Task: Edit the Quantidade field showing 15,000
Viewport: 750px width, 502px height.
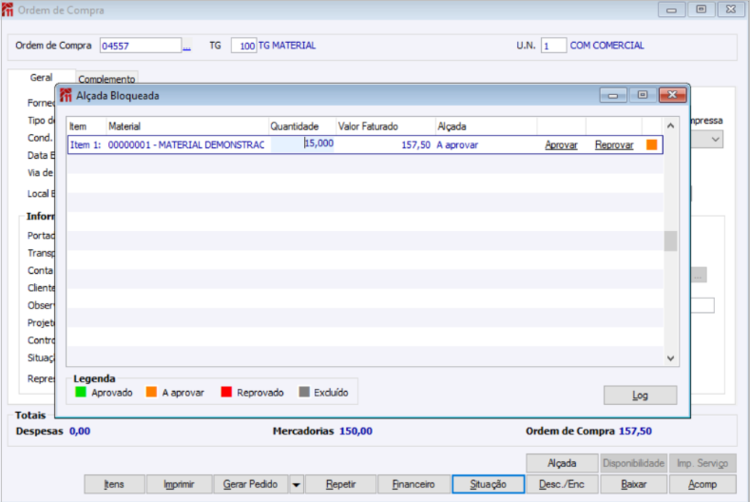Action: (303, 144)
